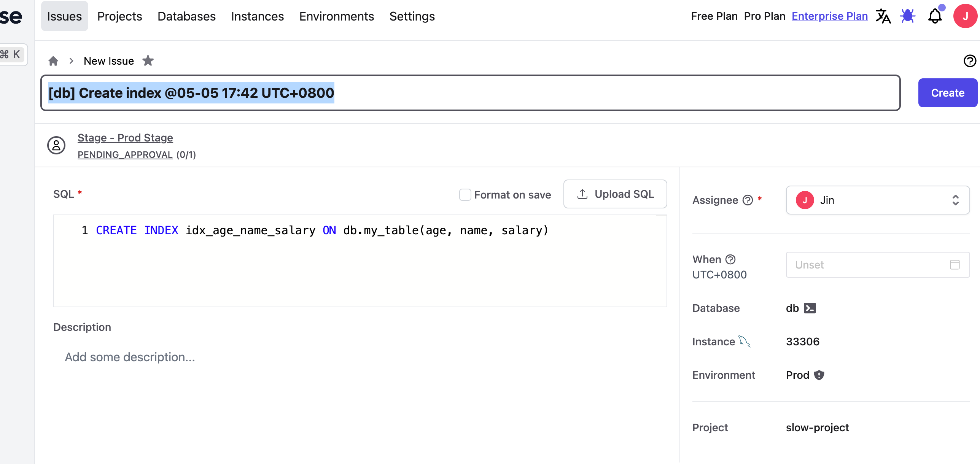
Task: Expand the Assignee dropdown showing Jin
Action: click(877, 200)
